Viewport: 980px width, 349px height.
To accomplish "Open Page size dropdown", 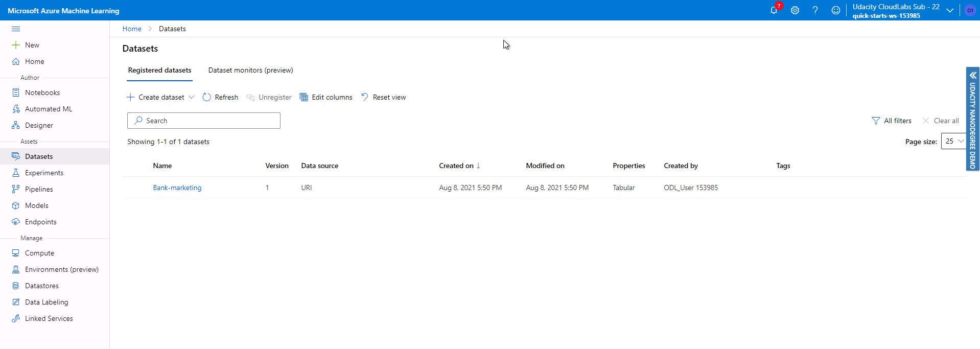I will pyautogui.click(x=953, y=141).
